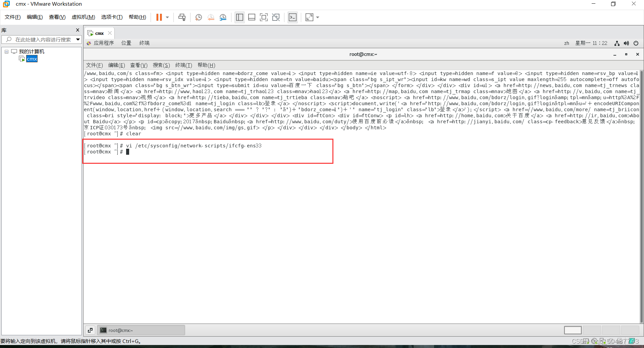
Task: Open the VMware 编辑(E) menu
Action: tap(35, 17)
